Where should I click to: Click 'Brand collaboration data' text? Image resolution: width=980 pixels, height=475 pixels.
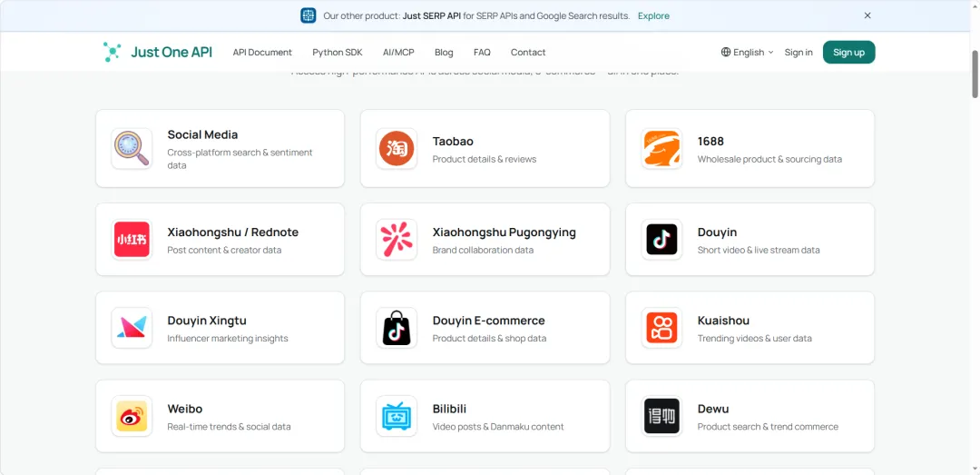[483, 250]
